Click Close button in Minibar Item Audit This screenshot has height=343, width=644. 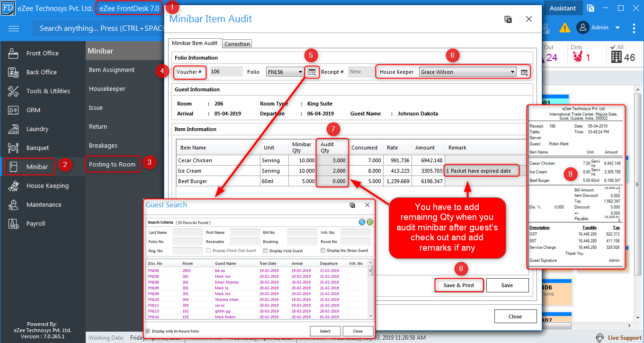515,317
